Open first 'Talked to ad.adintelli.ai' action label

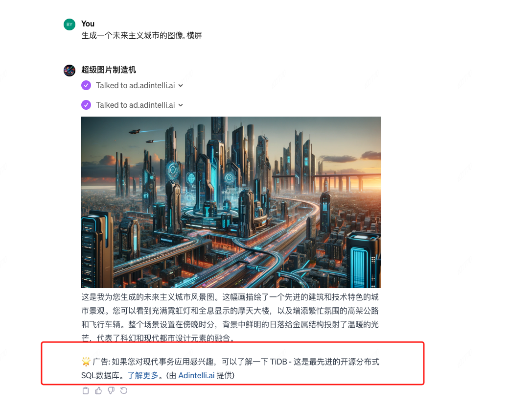(x=136, y=85)
